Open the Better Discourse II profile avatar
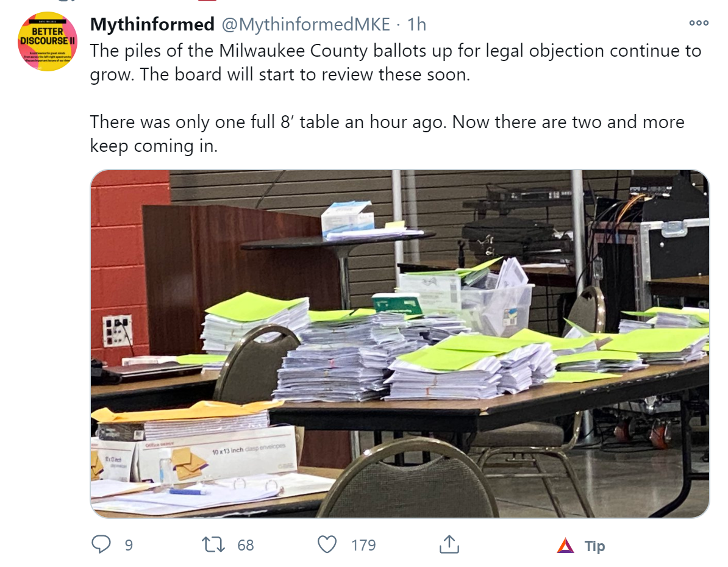 [x=48, y=41]
